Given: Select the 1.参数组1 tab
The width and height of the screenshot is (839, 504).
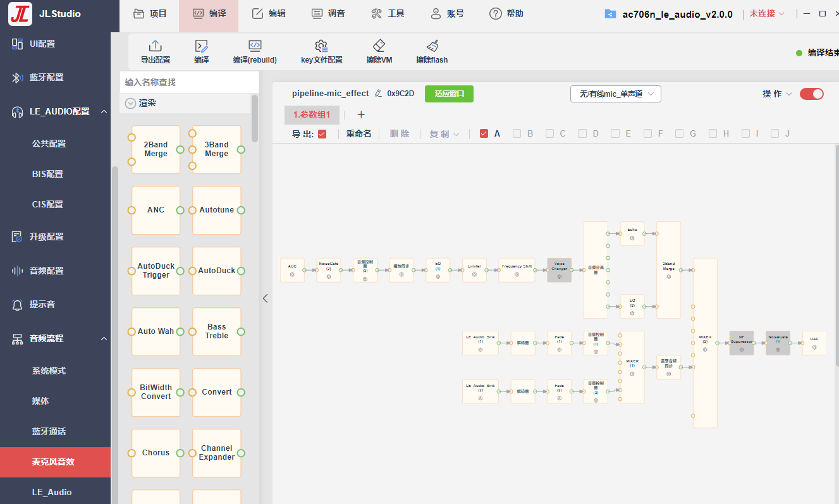Looking at the screenshot, I should 312,114.
